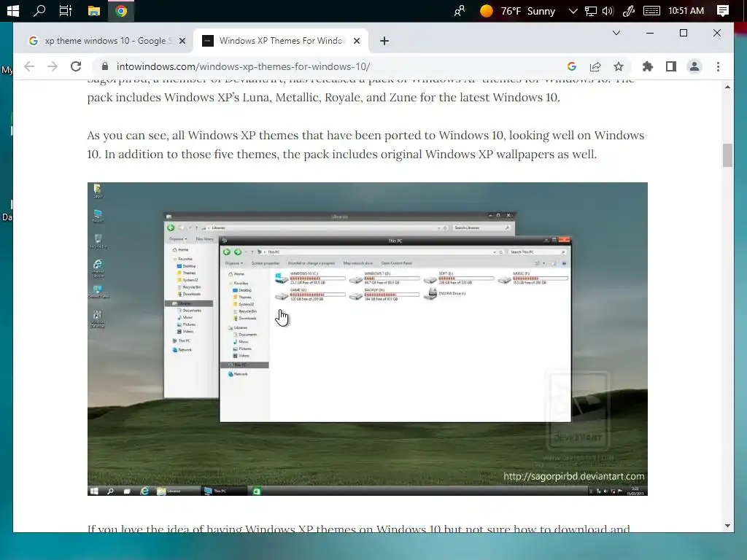Go forward with Chrome's forward arrow

(x=53, y=66)
